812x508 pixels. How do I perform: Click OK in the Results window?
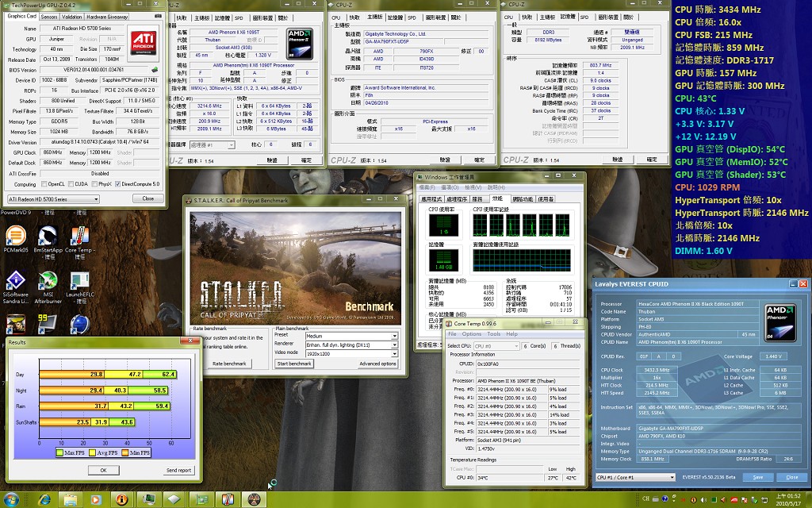click(x=103, y=470)
